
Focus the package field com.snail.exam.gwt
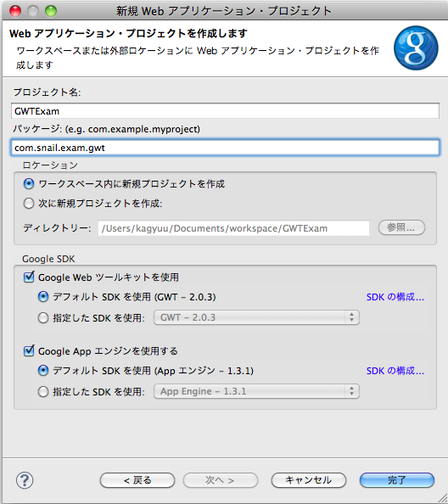click(x=225, y=148)
